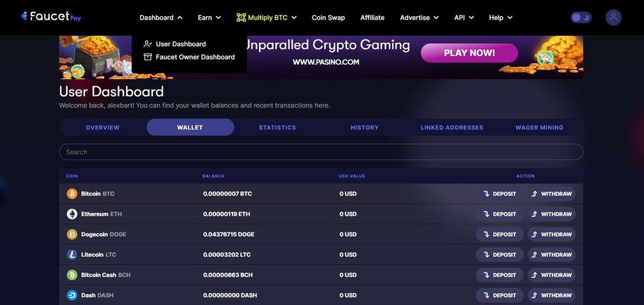Focus the coin Search field
Screen dimensions: 644x305
point(321,152)
